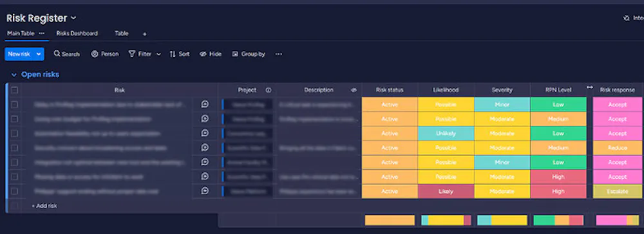This screenshot has height=234, width=644.
Task: Open the Search tool in toolbar
Action: click(x=66, y=54)
